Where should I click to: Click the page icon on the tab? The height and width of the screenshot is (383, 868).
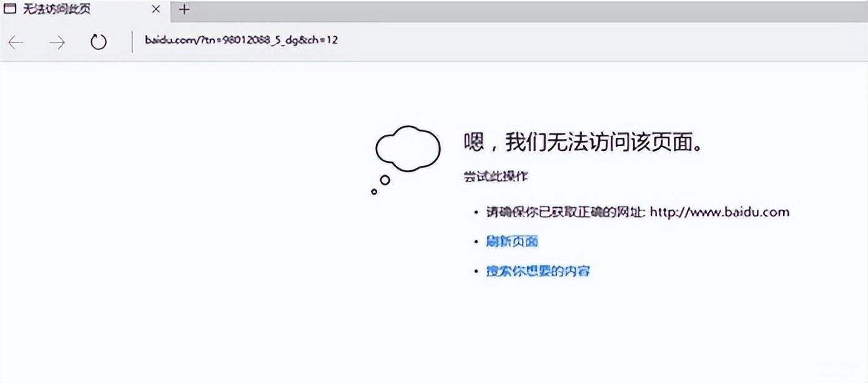10,9
